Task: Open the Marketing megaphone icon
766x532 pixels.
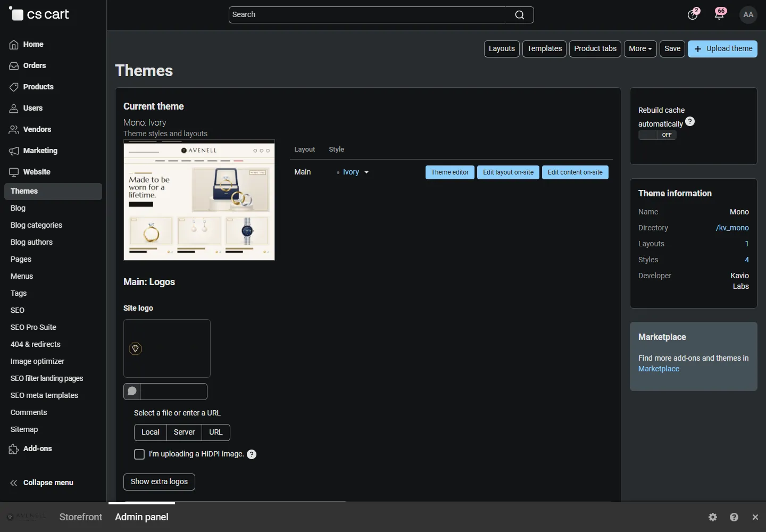Action: pyautogui.click(x=14, y=151)
